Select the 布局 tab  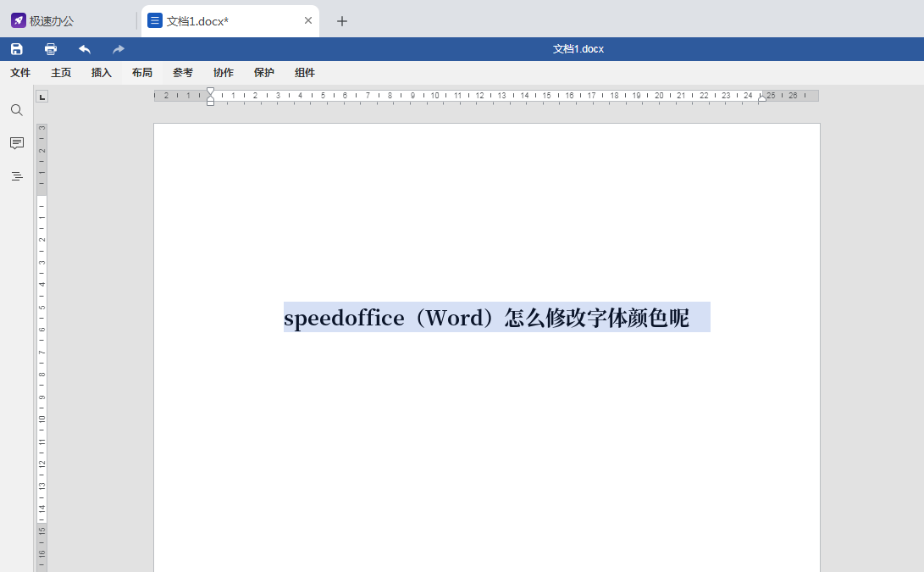pos(142,73)
